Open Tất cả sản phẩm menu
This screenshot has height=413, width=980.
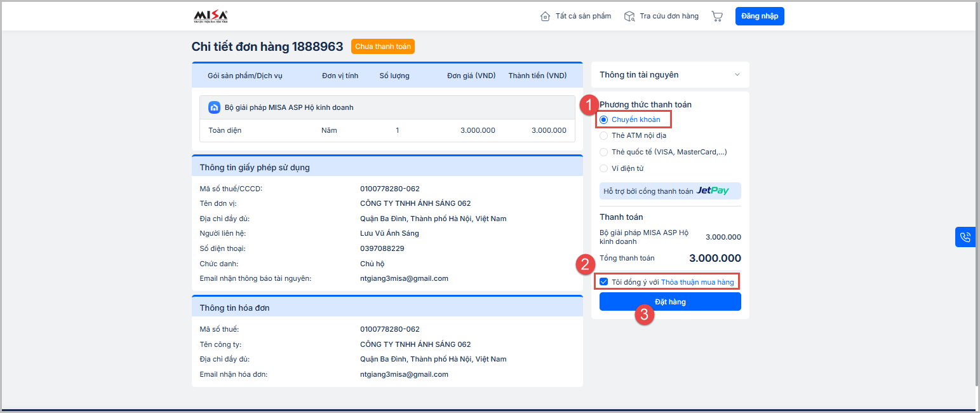tap(583, 17)
